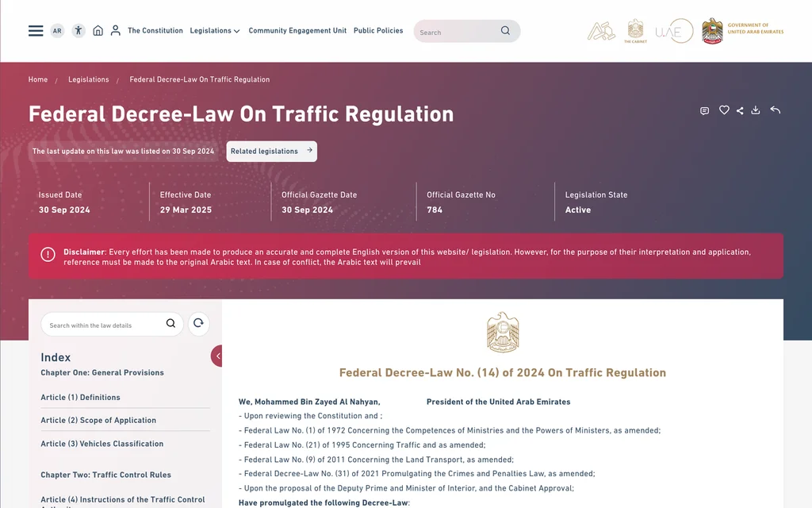
Task: Reset the law search with refresh icon
Action: pyautogui.click(x=198, y=324)
